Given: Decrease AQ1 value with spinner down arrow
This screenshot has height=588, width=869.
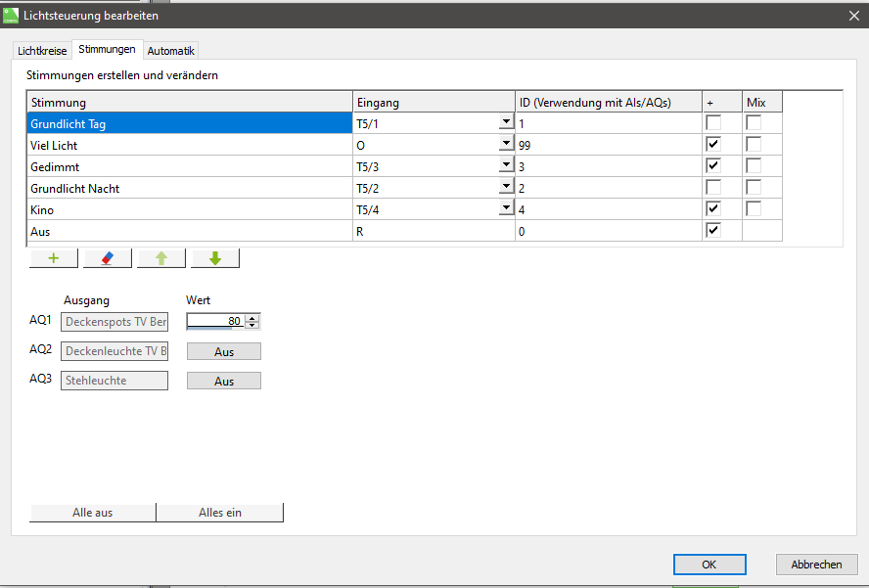Looking at the screenshot, I should pyautogui.click(x=252, y=325).
